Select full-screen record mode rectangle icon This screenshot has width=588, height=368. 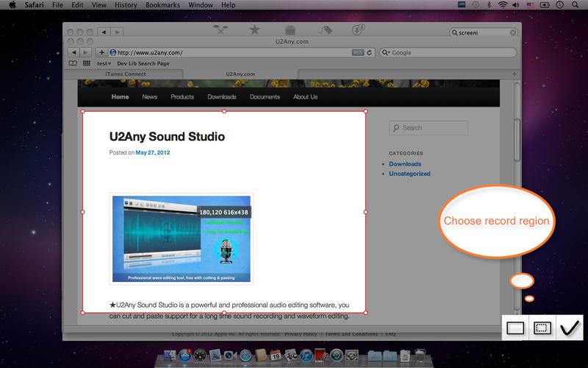(515, 328)
